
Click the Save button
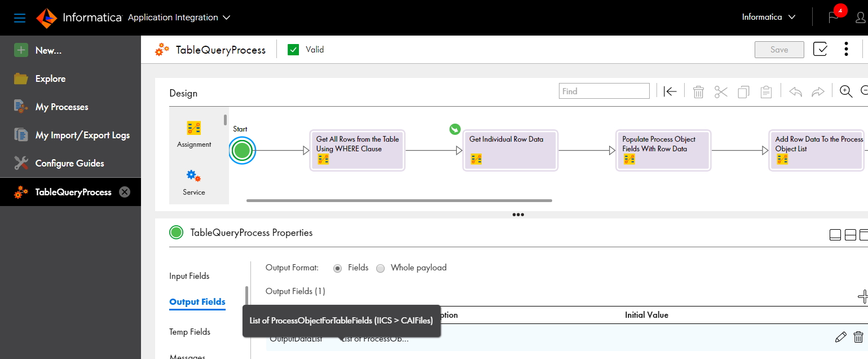pyautogui.click(x=779, y=50)
